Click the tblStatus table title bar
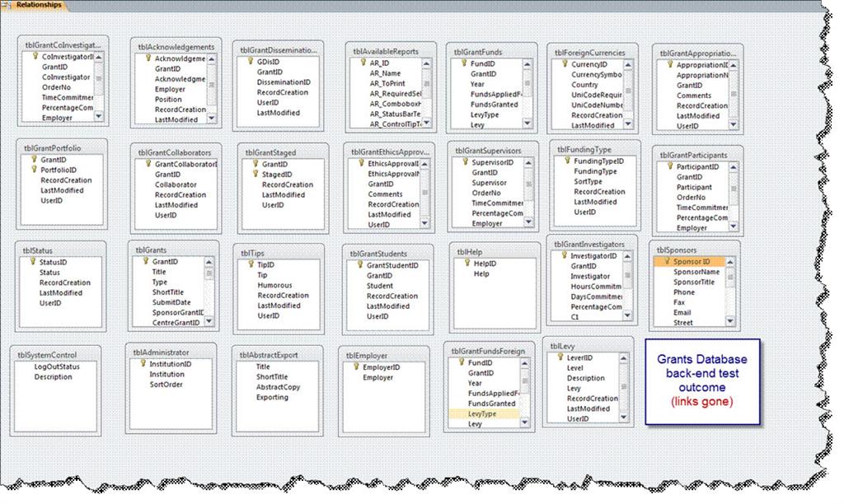844x504 pixels. [x=60, y=250]
